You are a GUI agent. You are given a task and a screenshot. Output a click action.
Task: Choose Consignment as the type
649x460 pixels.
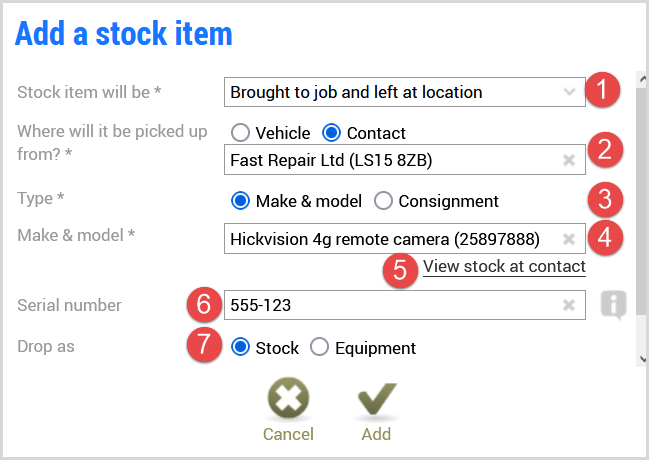pos(383,201)
